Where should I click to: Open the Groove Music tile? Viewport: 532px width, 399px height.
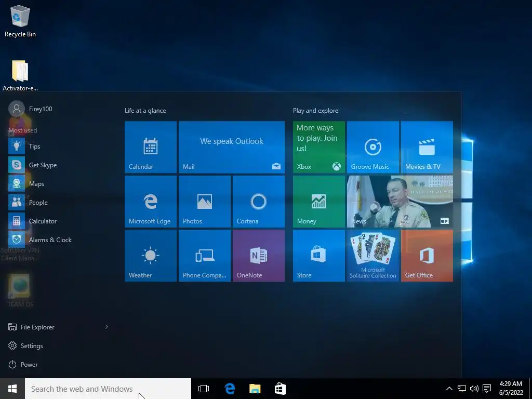(373, 147)
